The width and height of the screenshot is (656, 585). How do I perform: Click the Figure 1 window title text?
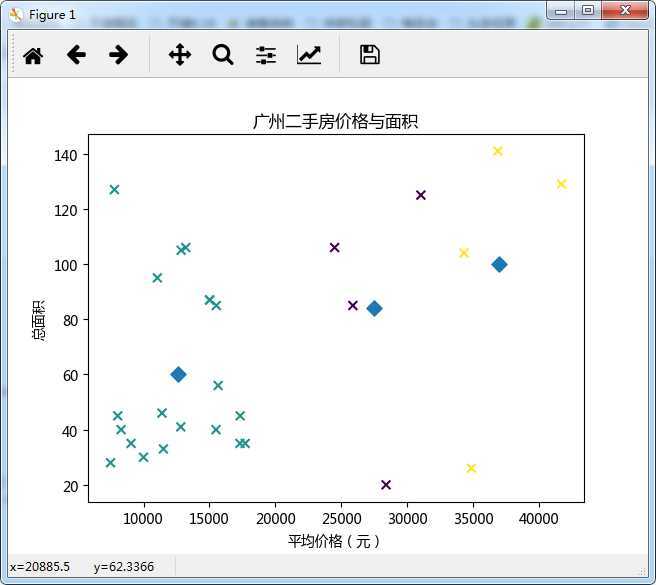pos(52,15)
